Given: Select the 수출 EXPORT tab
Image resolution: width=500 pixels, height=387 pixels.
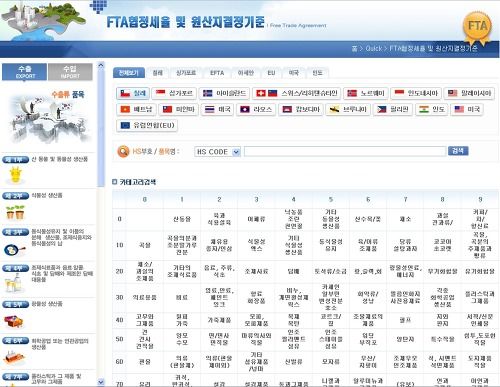Looking at the screenshot, I should (x=24, y=72).
